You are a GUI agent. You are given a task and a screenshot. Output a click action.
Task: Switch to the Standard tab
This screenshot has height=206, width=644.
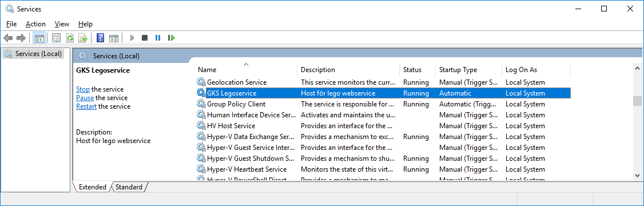(x=129, y=187)
